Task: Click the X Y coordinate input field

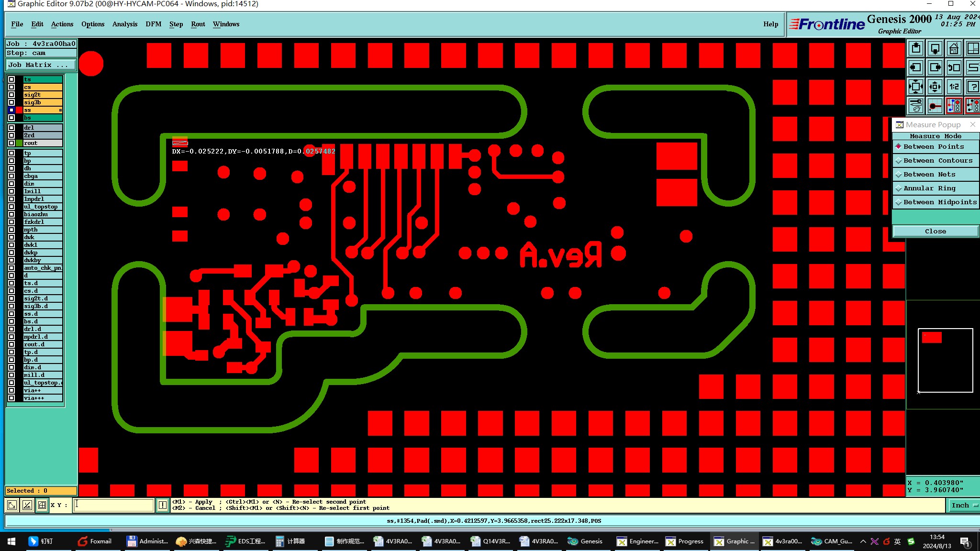Action: [114, 505]
